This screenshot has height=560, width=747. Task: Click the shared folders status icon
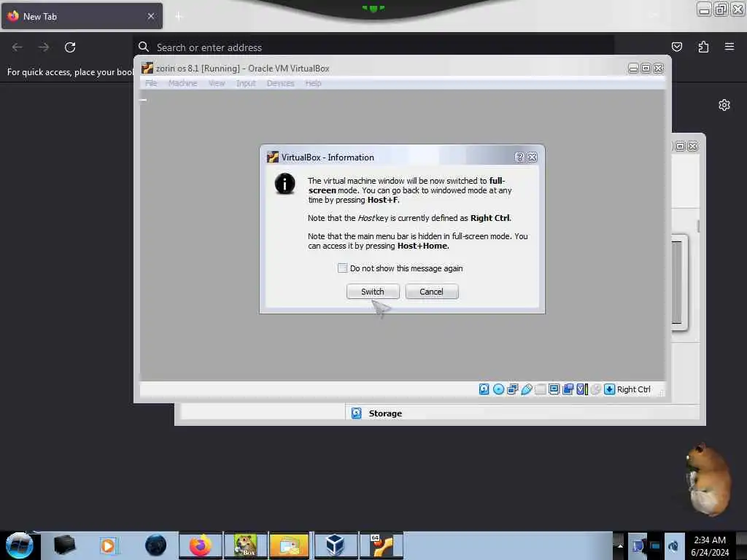coord(541,389)
